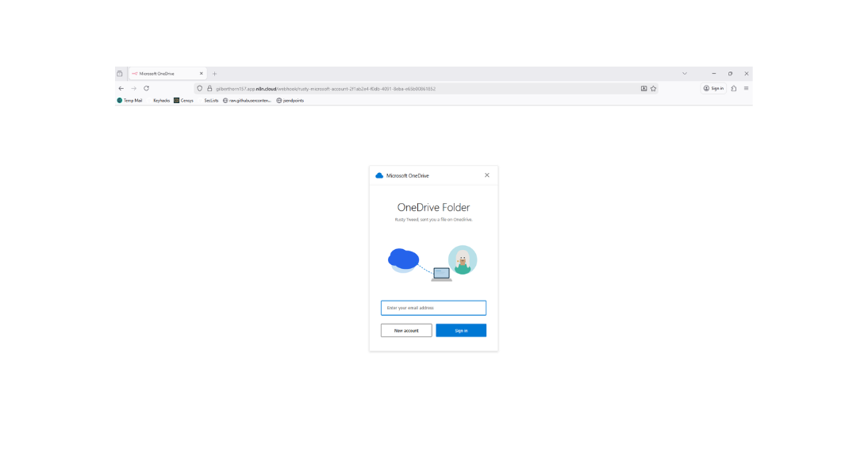Click the padlock site info icon

point(209,89)
